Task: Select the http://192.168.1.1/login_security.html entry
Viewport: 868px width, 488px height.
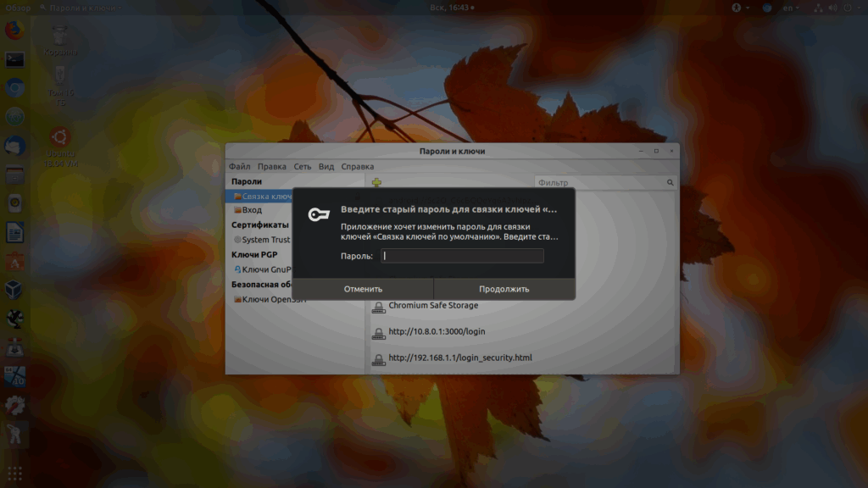Action: point(460,358)
